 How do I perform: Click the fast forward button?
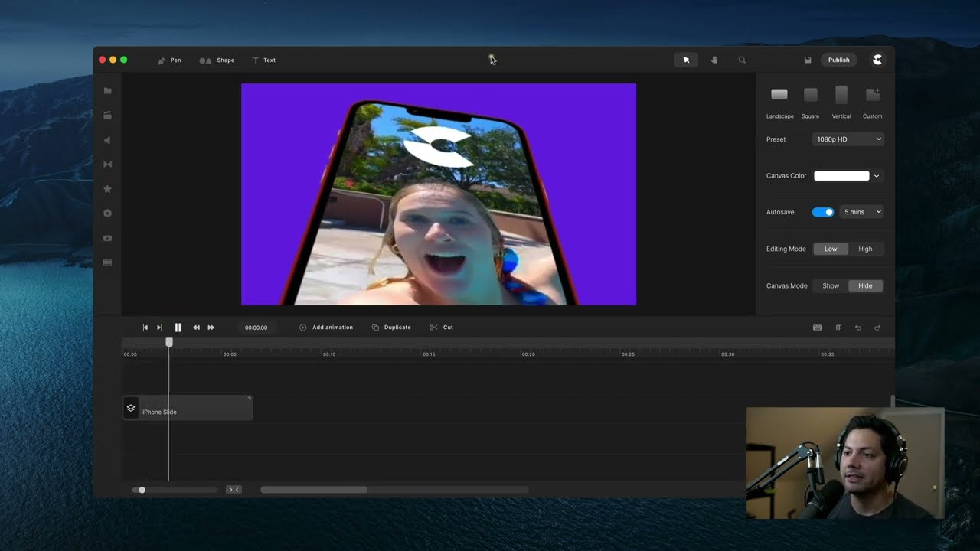tap(211, 328)
